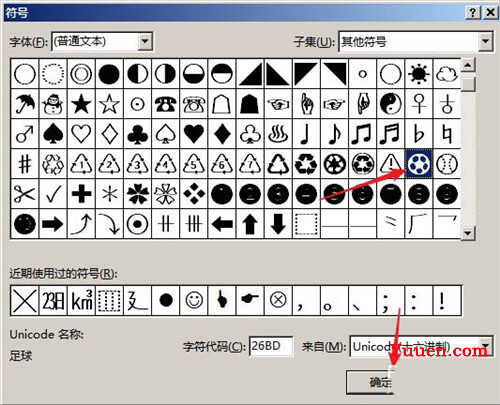Select the baseball symbol
Screen dimensions: 500x405
click(x=447, y=164)
